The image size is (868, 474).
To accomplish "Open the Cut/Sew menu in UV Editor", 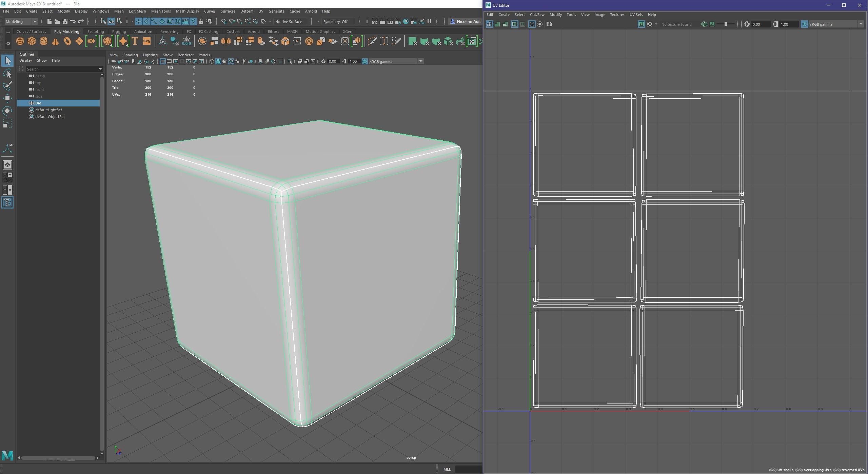I will (537, 15).
